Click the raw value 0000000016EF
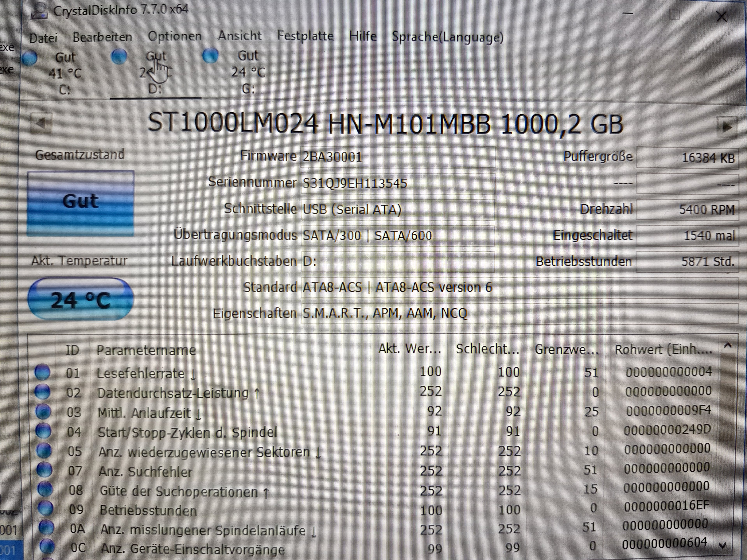Screen dimensions: 747x560 [667, 506]
